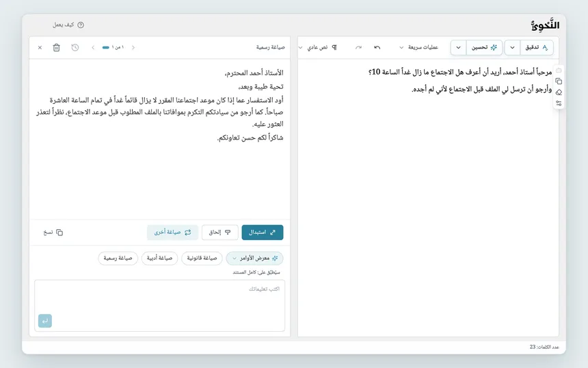This screenshot has height=368, width=588.
Task: Open the dropdown arrow beside تدقيق
Action: pos(512,48)
